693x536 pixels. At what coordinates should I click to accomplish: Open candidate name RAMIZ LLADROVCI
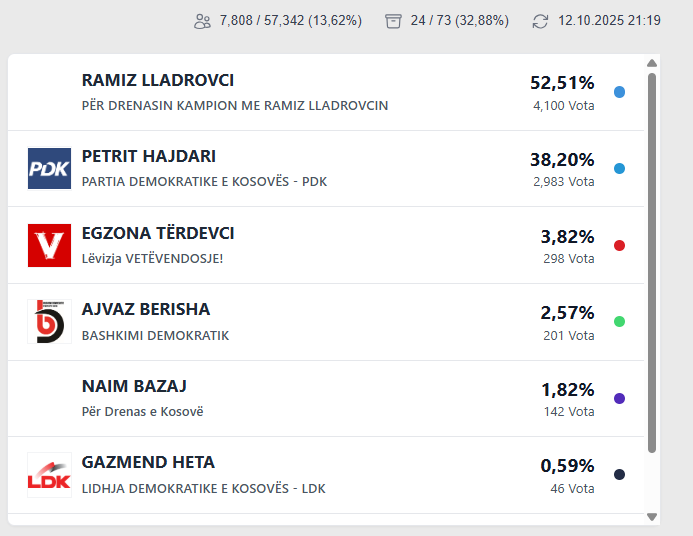158,80
